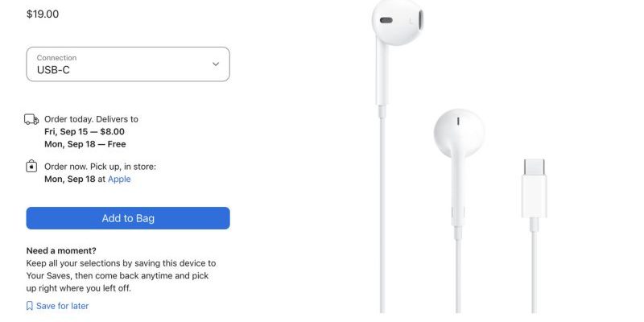Select the Save for later link
The image size is (644, 322).
pyautogui.click(x=63, y=306)
